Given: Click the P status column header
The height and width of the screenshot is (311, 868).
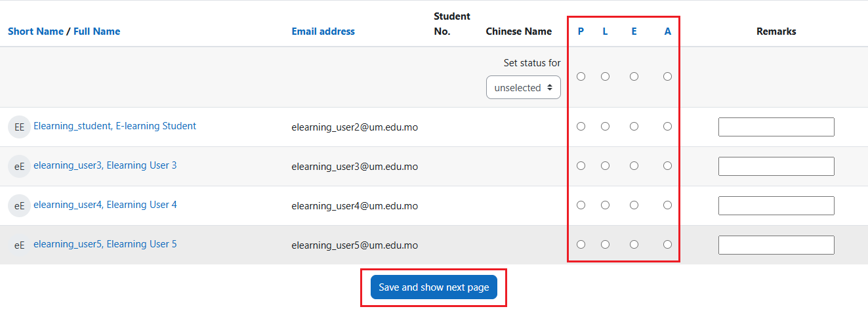Looking at the screenshot, I should tap(581, 31).
